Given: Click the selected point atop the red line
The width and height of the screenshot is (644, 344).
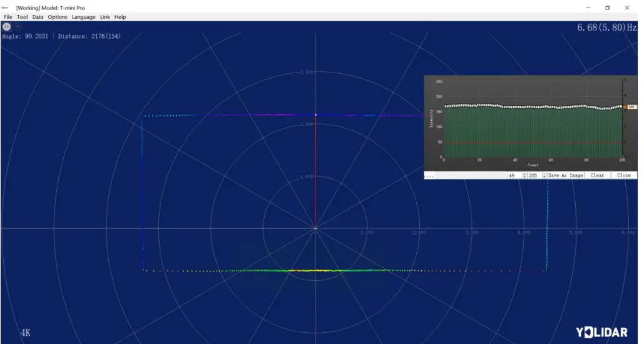Looking at the screenshot, I should click(315, 115).
